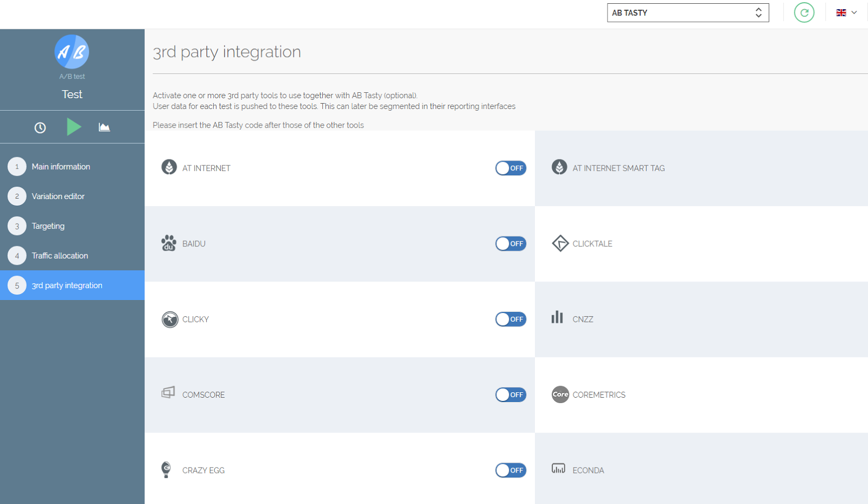Click the AT Internet logo icon

pyautogui.click(x=169, y=167)
